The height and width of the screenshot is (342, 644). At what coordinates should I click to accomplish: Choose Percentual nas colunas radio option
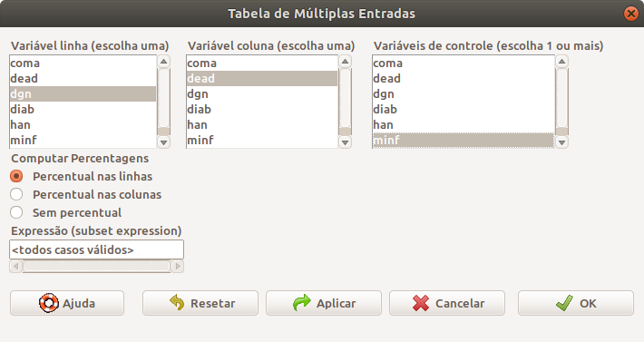[x=16, y=194]
